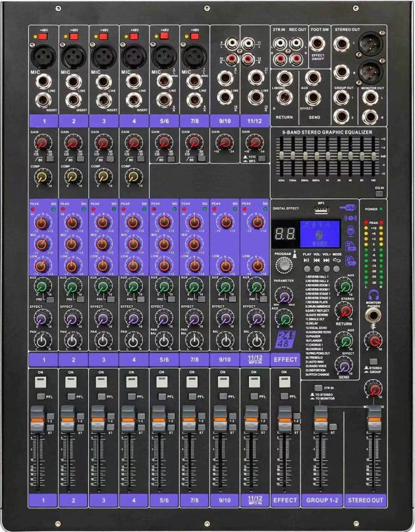This screenshot has height=532, width=415.
Task: Click the effect PARAMETER knob
Action: pyautogui.click(x=285, y=297)
